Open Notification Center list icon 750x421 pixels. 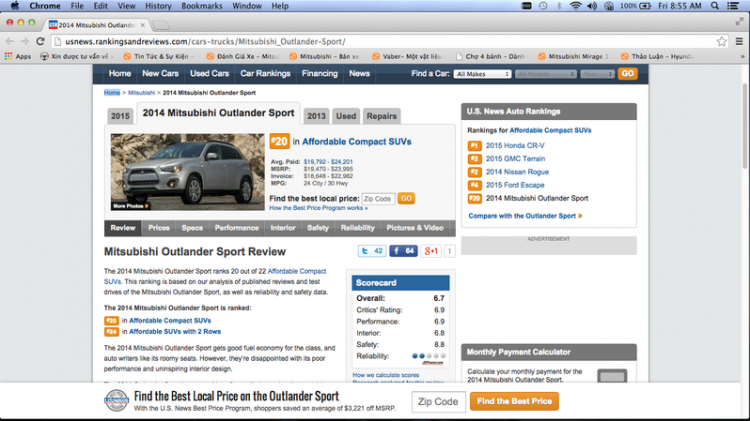pos(732,6)
